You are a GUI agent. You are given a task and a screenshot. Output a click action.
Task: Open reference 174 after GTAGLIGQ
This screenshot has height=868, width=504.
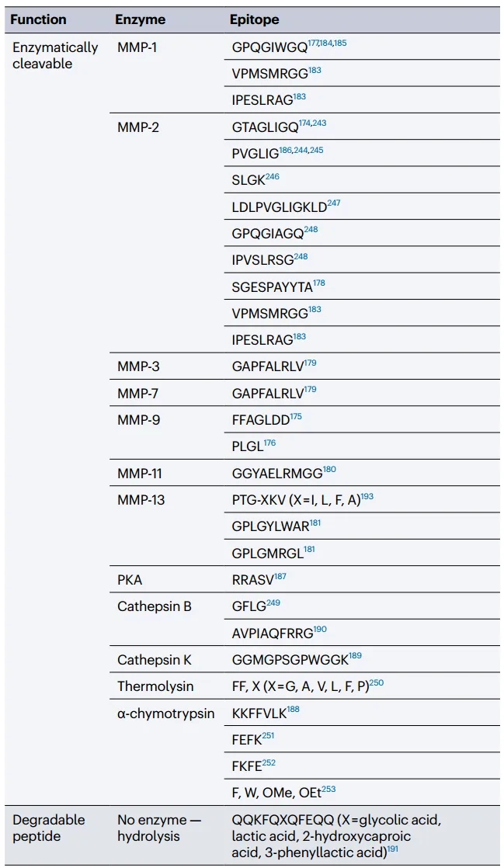(304, 123)
